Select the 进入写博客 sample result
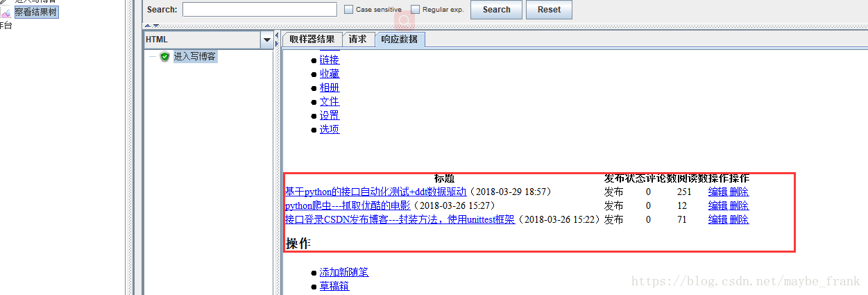 [194, 57]
